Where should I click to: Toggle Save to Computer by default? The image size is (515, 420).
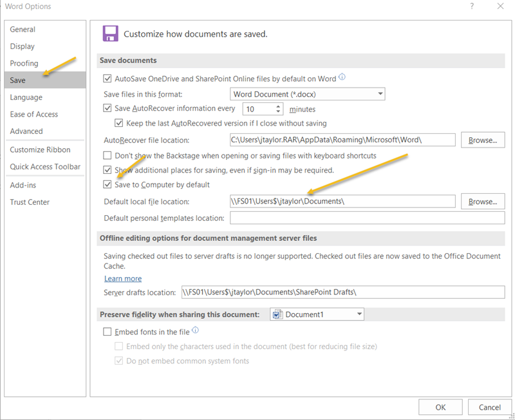click(108, 185)
